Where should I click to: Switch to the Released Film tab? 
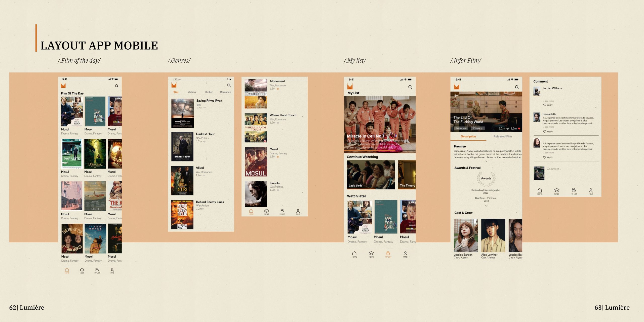(x=503, y=137)
